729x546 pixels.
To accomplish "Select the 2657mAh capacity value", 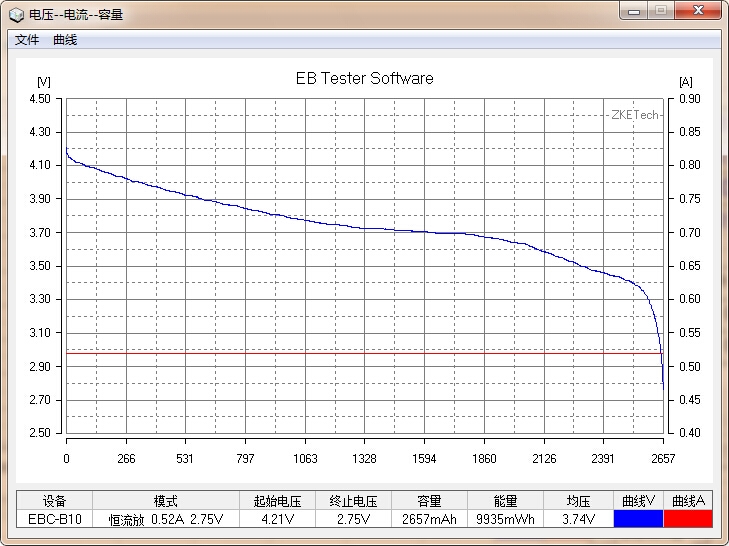I will pos(429,519).
